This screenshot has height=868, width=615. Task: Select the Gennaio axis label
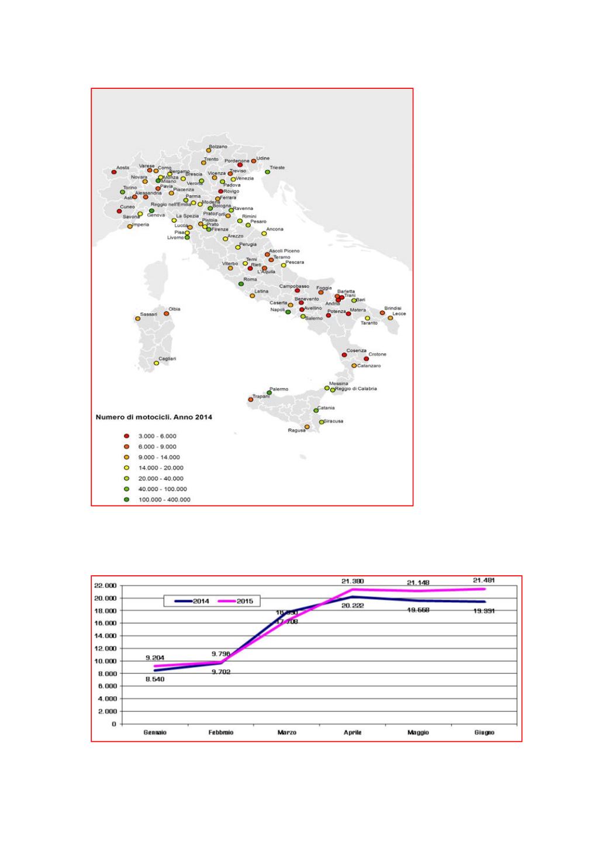pyautogui.click(x=156, y=732)
